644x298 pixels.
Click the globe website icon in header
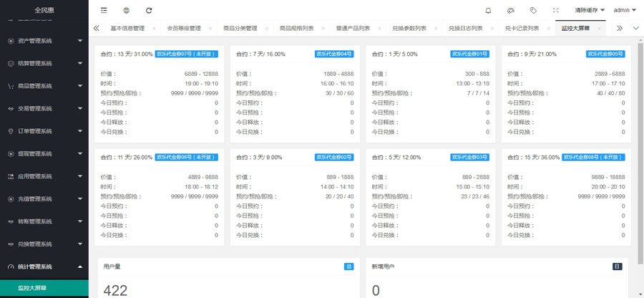pyautogui.click(x=126, y=11)
